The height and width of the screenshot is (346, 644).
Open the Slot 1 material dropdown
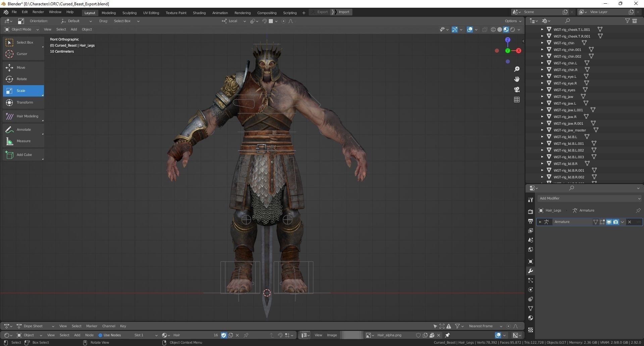click(145, 335)
